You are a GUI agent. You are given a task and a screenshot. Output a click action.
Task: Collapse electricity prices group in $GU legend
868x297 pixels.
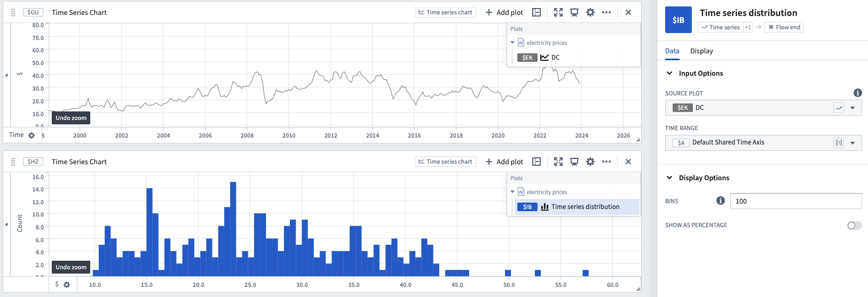pos(512,43)
